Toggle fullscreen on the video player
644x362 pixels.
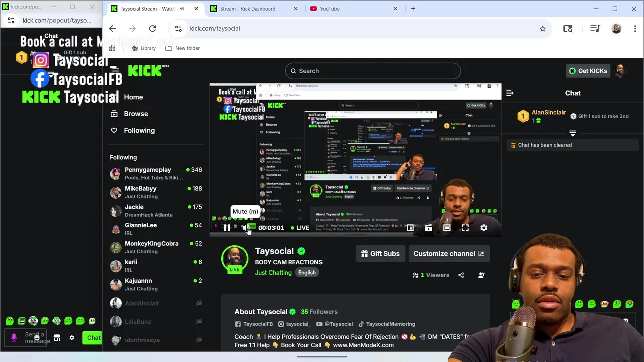(465, 228)
